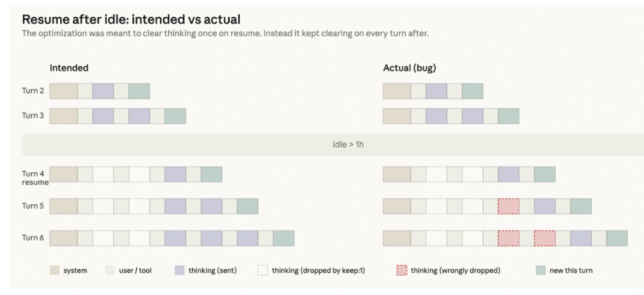Click the system legend color swatch
This screenshot has width=644, height=295.
tap(55, 271)
